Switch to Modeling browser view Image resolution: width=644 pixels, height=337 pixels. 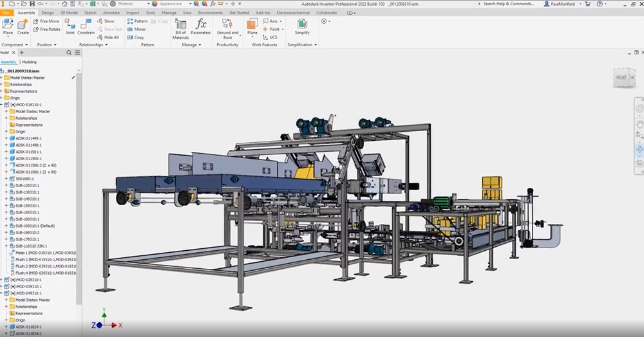(29, 62)
